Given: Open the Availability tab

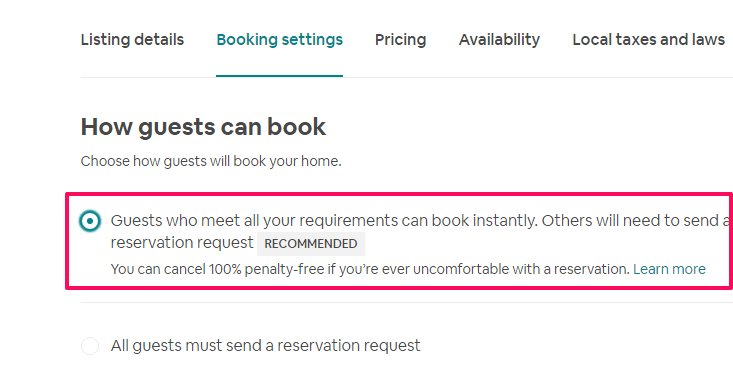Looking at the screenshot, I should click(499, 40).
